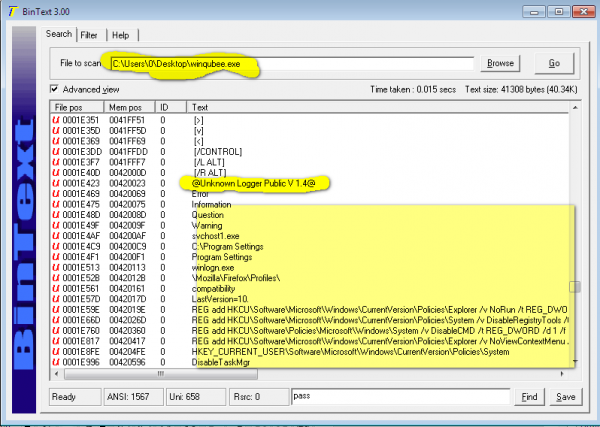
Task: Click the unicode icon of row 0001E3F7
Action: (56, 162)
